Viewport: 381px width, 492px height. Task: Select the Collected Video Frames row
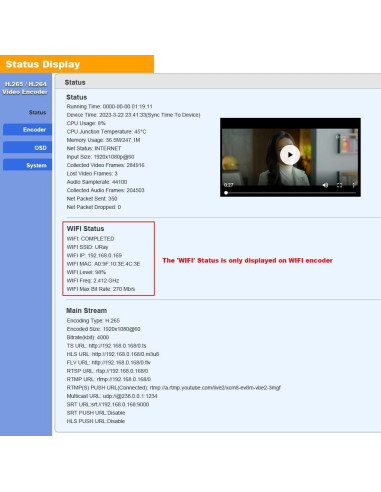105,165
